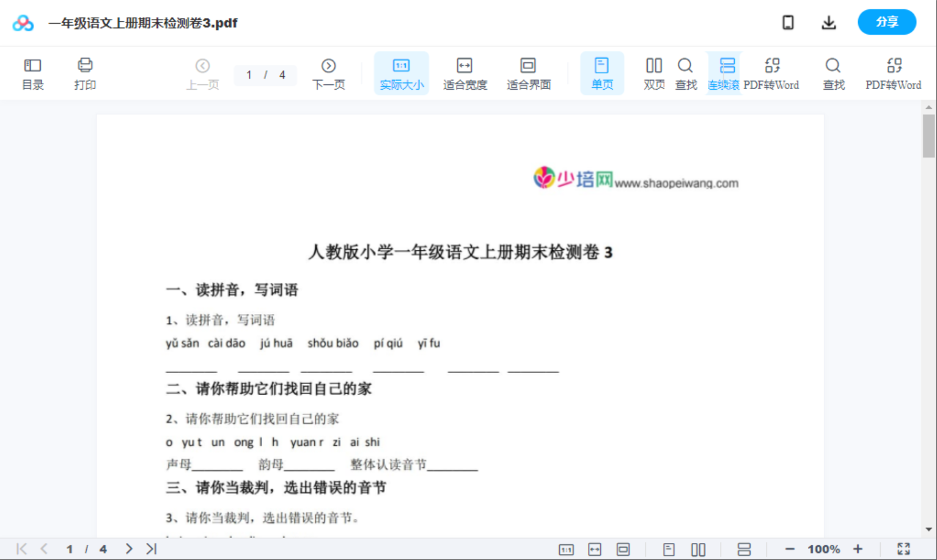Image resolution: width=937 pixels, height=560 pixels.
Task: Open PDF转Word conversion feature
Action: 773,73
